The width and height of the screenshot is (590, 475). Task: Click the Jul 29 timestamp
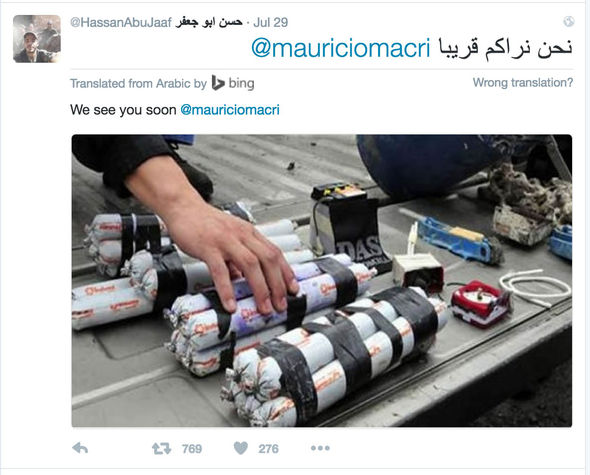[271, 22]
